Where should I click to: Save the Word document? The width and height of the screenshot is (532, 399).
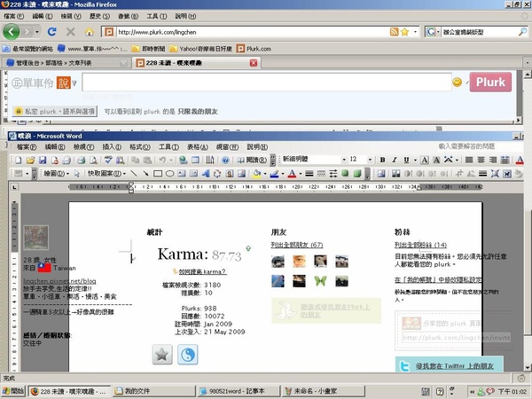(43, 160)
